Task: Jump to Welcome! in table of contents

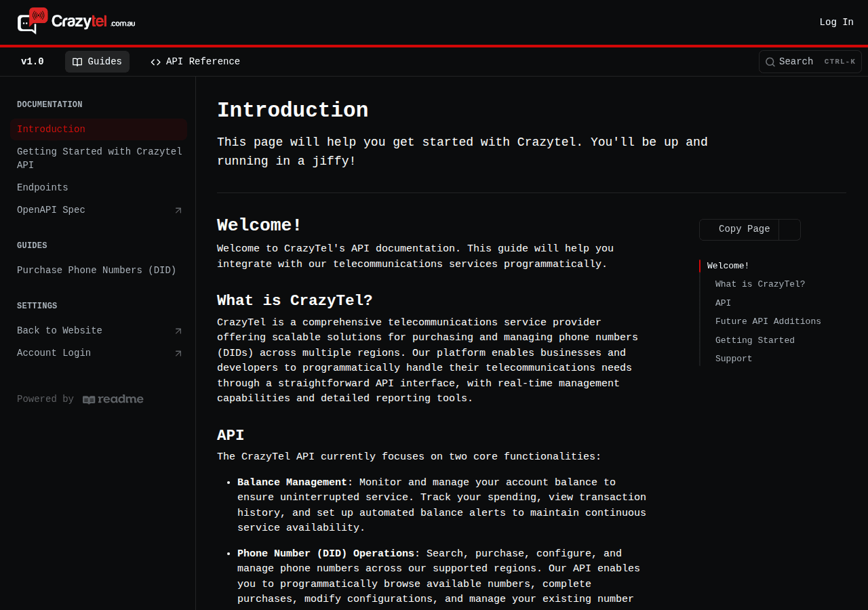Action: coord(728,266)
